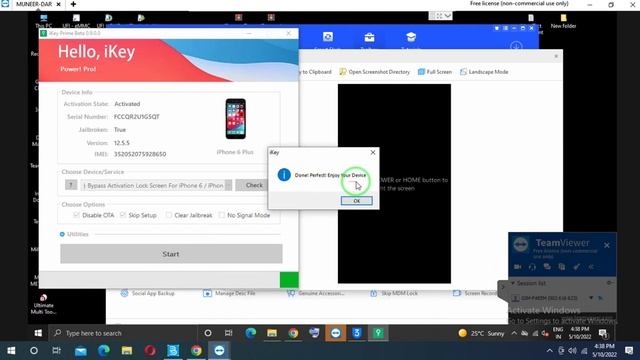Click Skip MDM Lock tool
The height and width of the screenshot is (360, 640).
394,293
